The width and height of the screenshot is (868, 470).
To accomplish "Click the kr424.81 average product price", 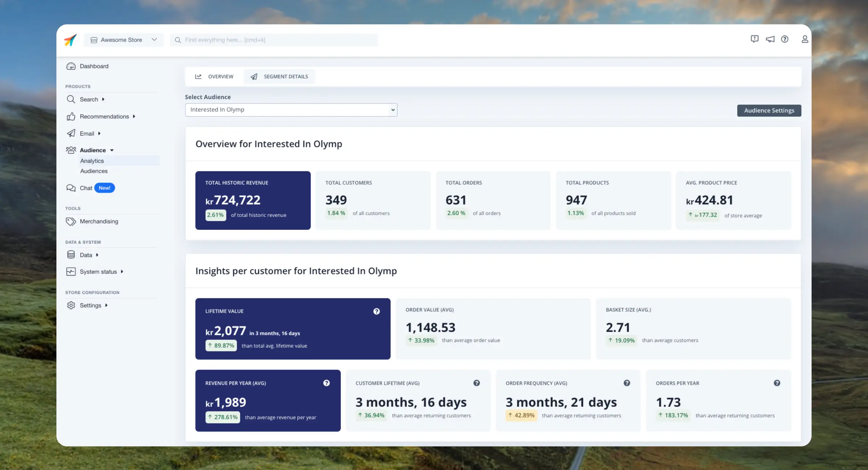I will coord(709,200).
